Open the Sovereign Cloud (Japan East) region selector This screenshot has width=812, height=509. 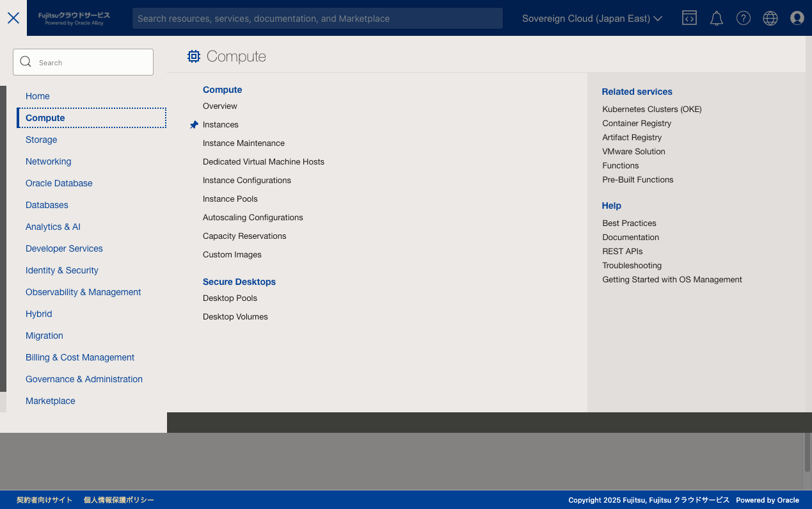pyautogui.click(x=591, y=18)
